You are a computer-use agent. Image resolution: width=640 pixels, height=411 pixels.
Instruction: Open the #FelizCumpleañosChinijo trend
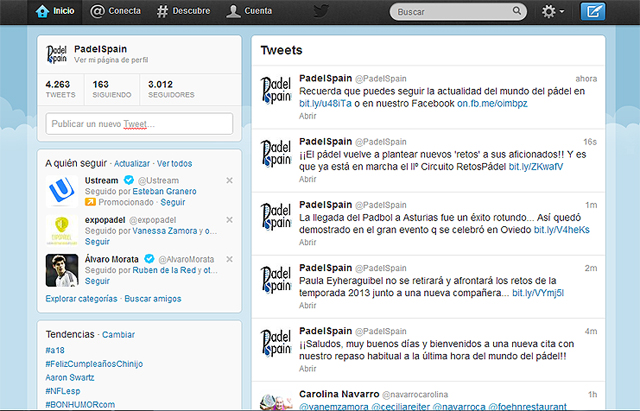pos(94,364)
